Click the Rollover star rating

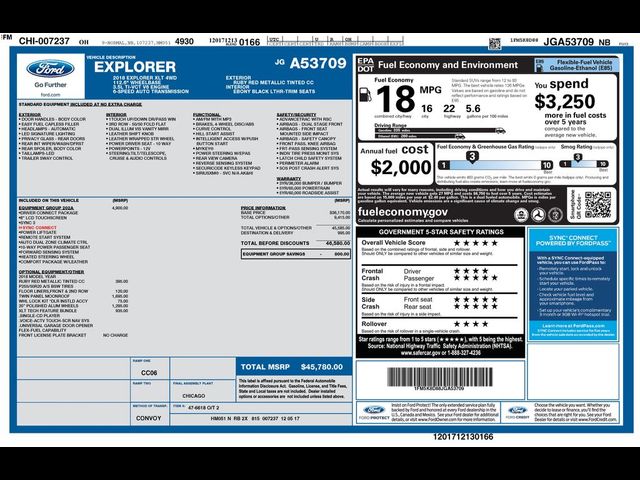(x=471, y=324)
